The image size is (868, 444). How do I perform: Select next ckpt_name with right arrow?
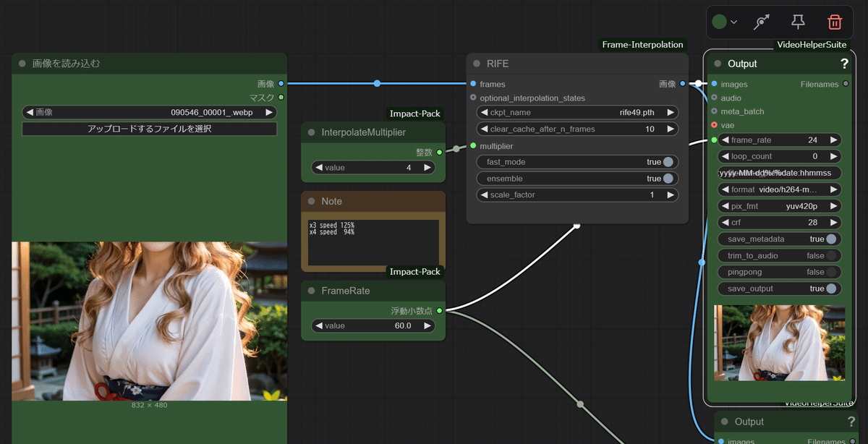click(671, 112)
